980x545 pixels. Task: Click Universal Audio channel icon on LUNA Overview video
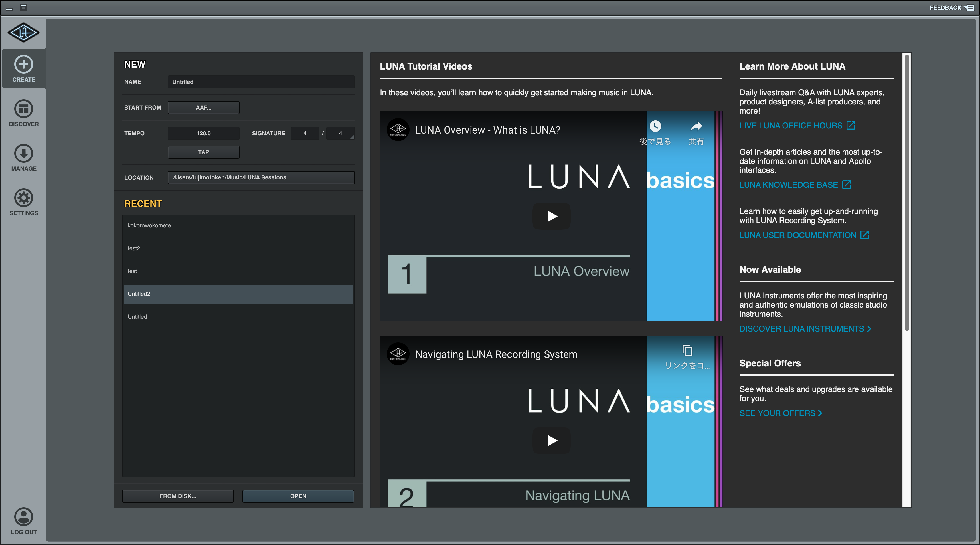coord(398,129)
